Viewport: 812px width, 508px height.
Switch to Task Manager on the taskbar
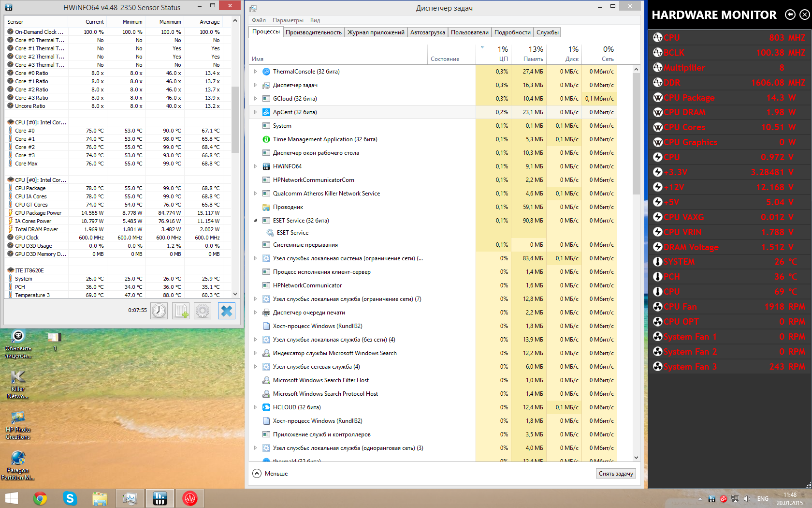(x=130, y=498)
